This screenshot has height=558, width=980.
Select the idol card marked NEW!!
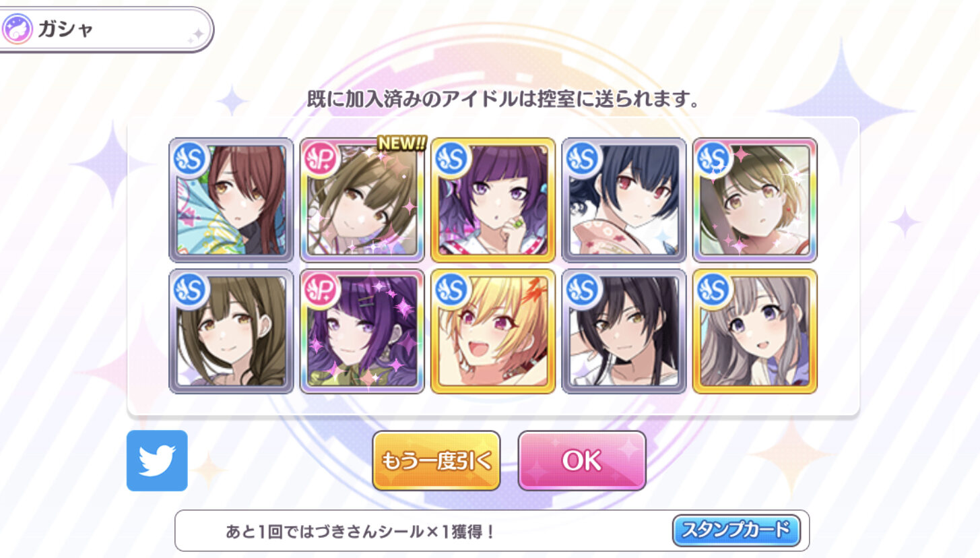pyautogui.click(x=362, y=200)
